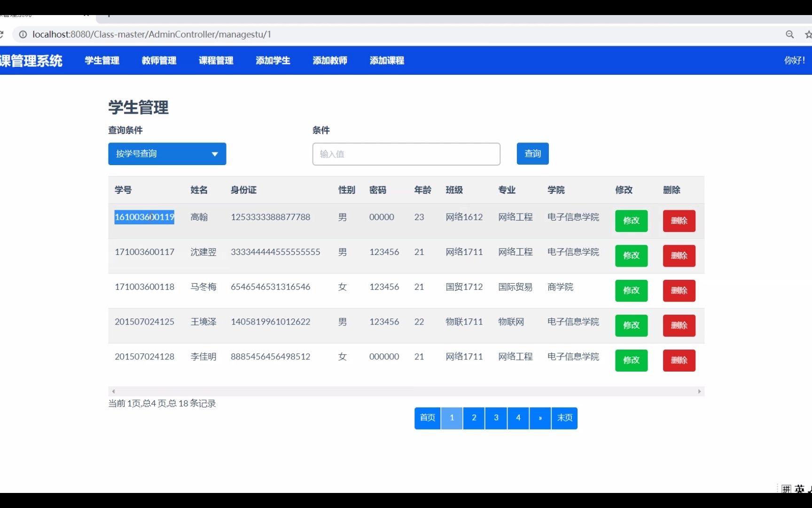Bookmark this page using the star icon
The width and height of the screenshot is (812, 508).
tap(808, 34)
